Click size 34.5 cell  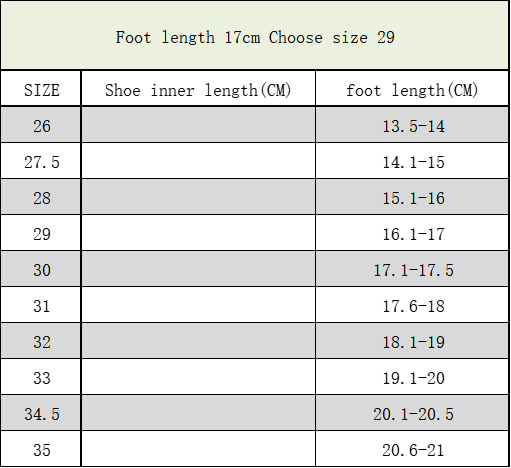[x=41, y=413]
